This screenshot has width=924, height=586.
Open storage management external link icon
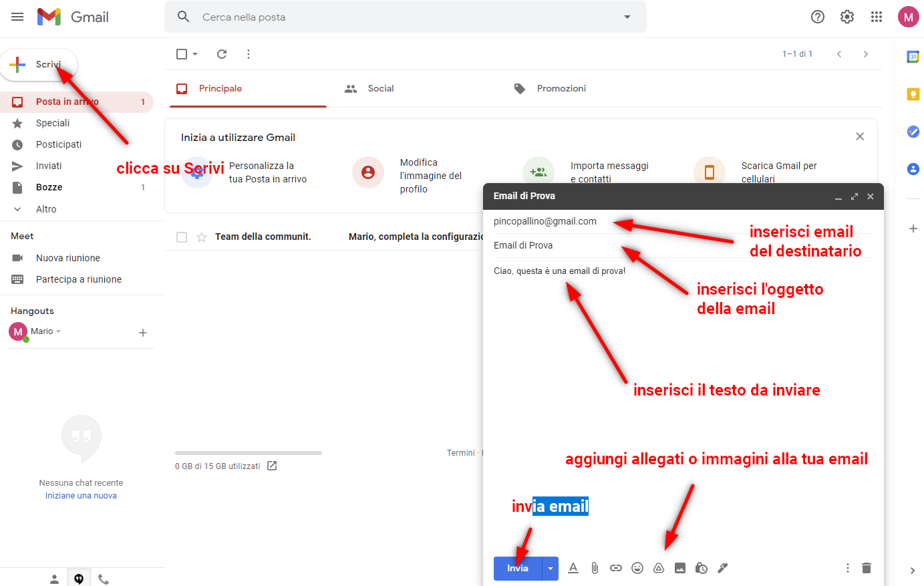272,466
